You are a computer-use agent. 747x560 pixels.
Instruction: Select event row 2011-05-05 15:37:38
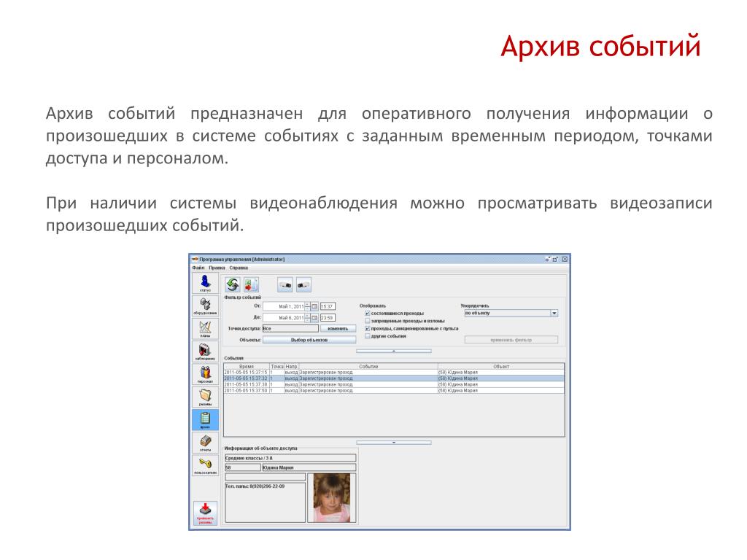394,384
